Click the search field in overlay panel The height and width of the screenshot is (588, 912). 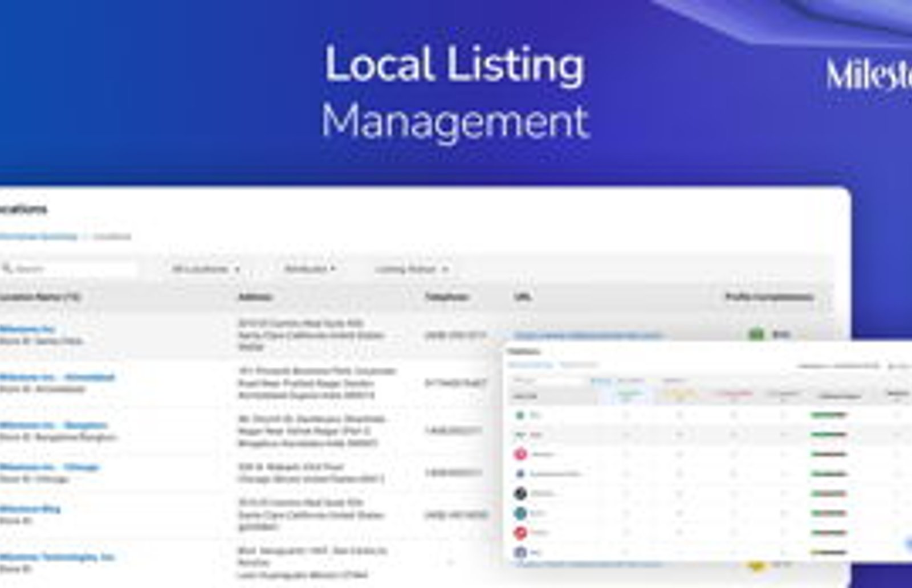click(x=545, y=381)
